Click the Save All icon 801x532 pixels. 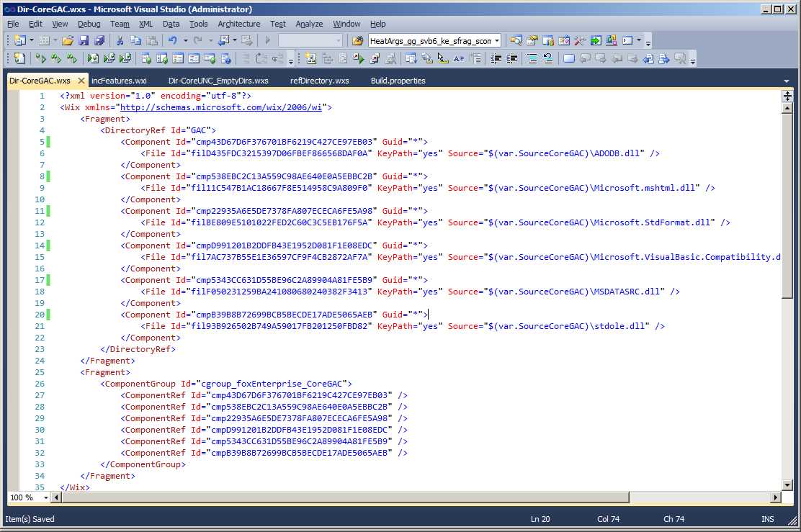pyautogui.click(x=99, y=40)
